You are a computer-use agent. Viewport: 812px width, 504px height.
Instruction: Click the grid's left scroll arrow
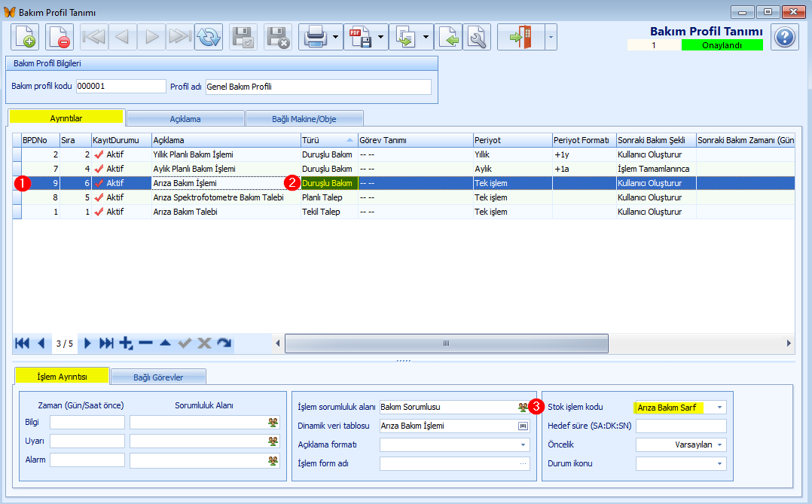tap(277, 343)
